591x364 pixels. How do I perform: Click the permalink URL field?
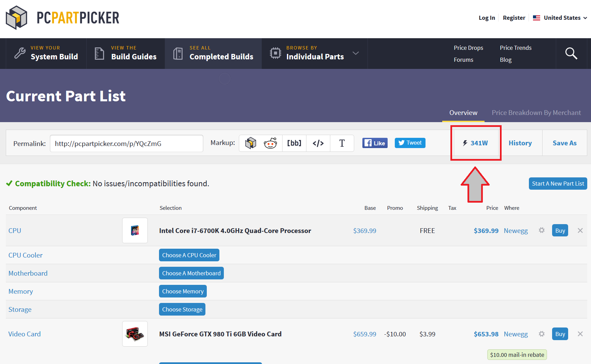[x=127, y=144]
